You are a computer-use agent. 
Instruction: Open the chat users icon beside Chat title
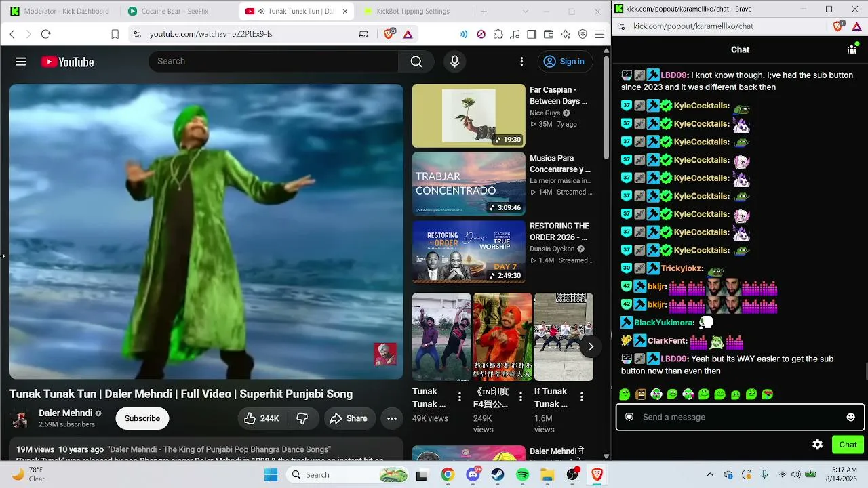[852, 49]
